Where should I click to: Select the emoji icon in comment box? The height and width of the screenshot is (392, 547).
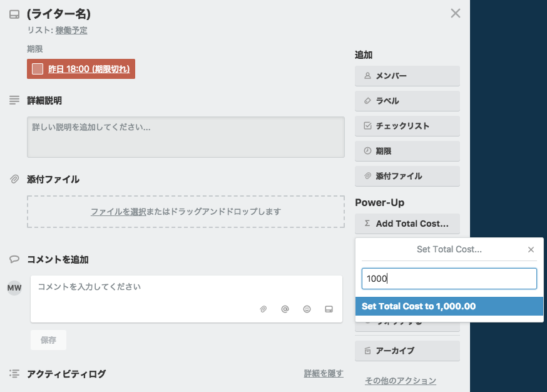pyautogui.click(x=307, y=309)
